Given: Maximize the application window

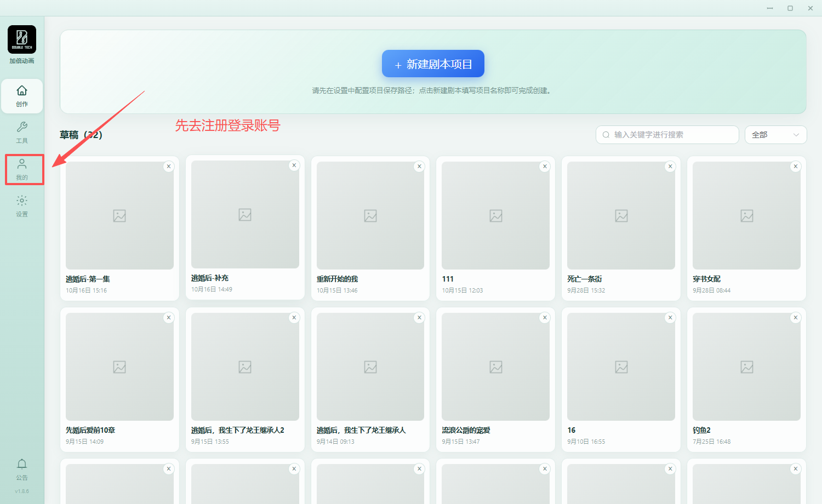Looking at the screenshot, I should tap(790, 8).
